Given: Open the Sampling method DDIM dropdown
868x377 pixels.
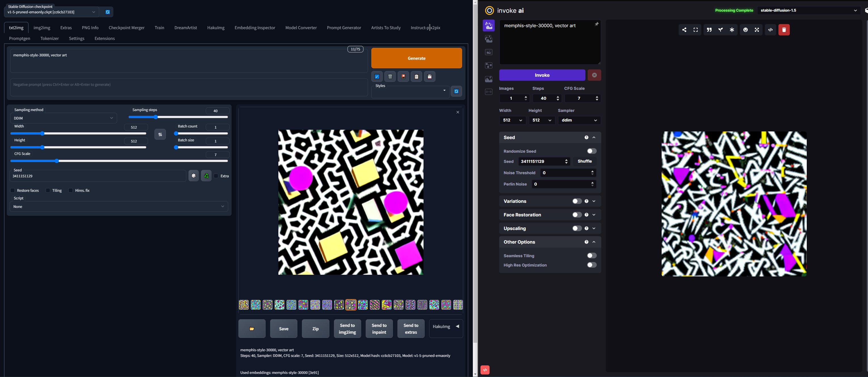Looking at the screenshot, I should (63, 118).
